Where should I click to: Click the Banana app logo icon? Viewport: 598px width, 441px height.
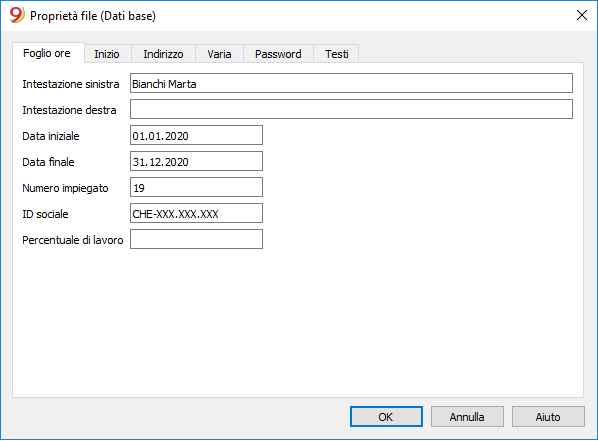point(17,15)
